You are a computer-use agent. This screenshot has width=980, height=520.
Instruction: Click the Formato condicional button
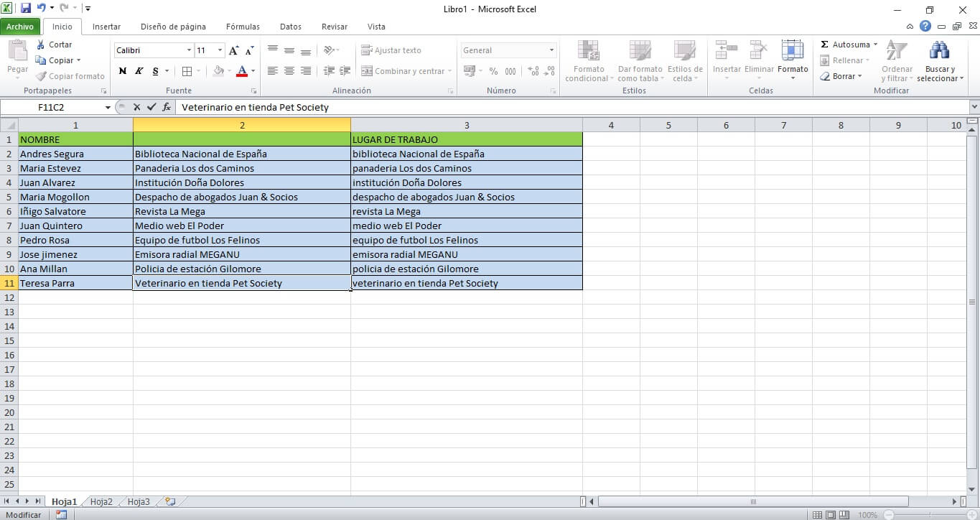coord(589,61)
